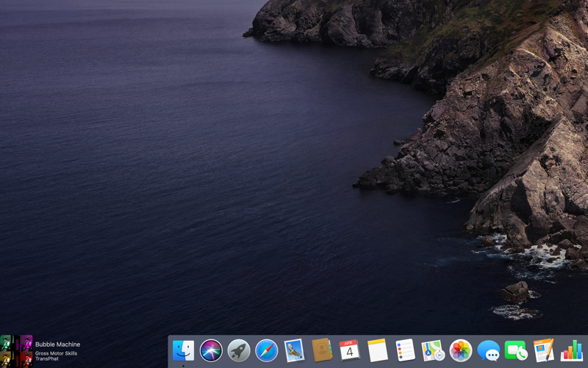Open the Mail stamp icon
This screenshot has width=588, height=368.
294,350
